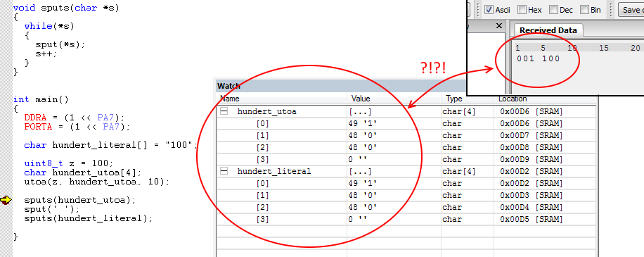This screenshot has width=644, height=257.
Task: Click received data text 001 100
Action: click(539, 59)
